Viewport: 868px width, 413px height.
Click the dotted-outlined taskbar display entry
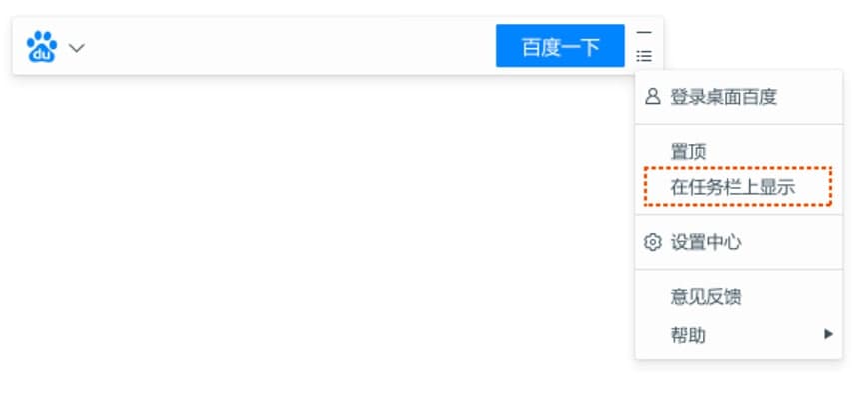738,187
